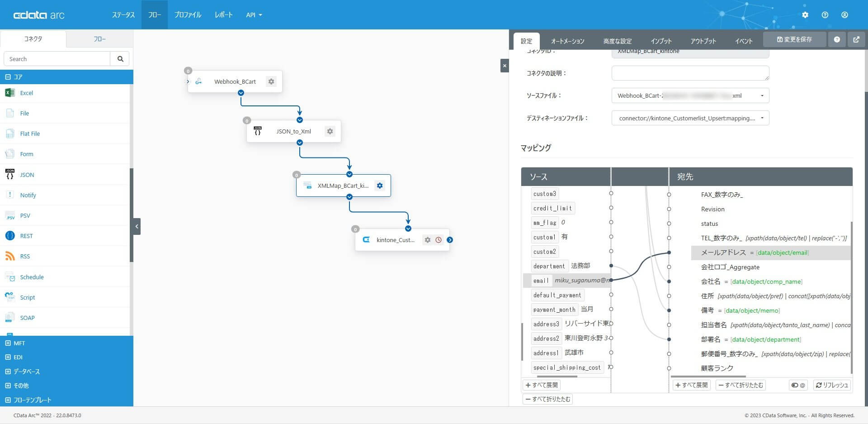Open the プロファイル navigation item

(x=188, y=15)
